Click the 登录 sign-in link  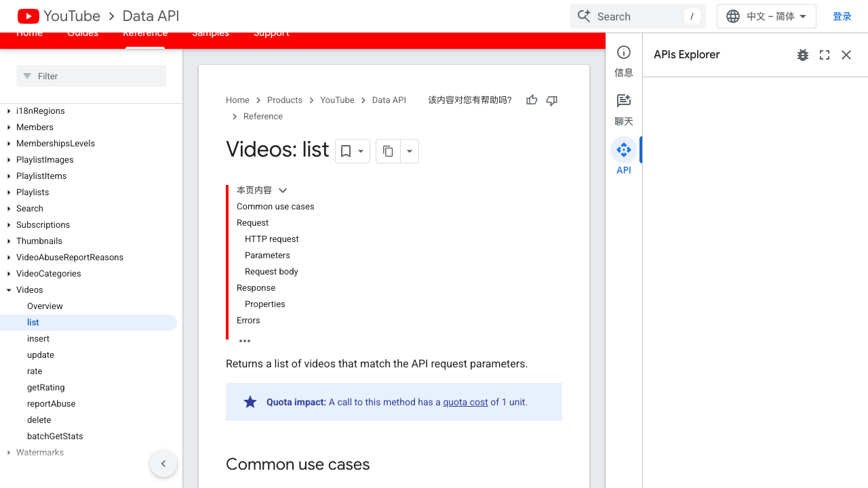(x=842, y=16)
